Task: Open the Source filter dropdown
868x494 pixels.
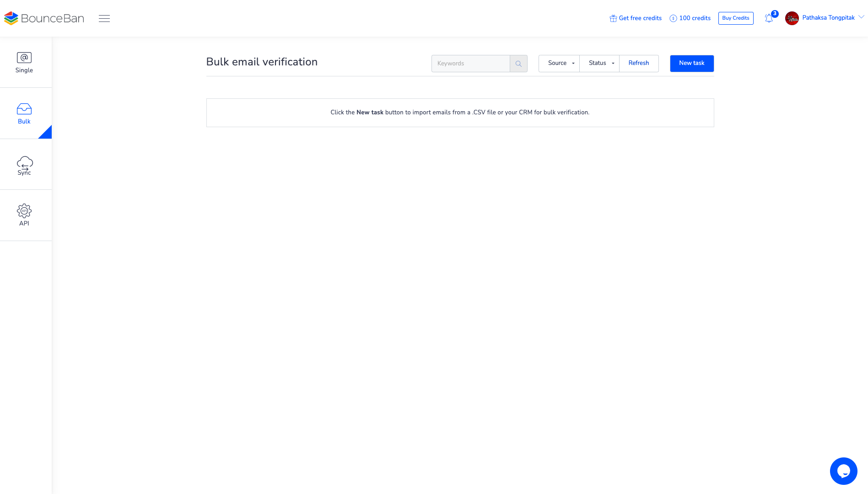Action: 559,63
